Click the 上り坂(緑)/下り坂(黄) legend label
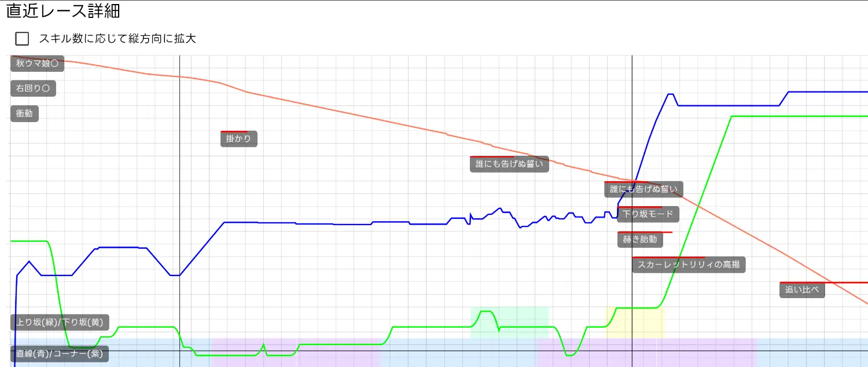 click(x=60, y=322)
